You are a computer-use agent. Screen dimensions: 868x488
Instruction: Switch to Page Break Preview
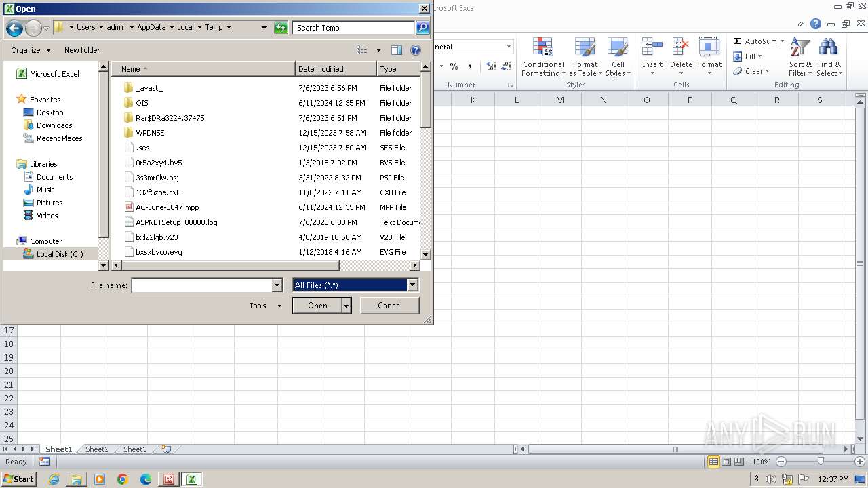pos(739,462)
